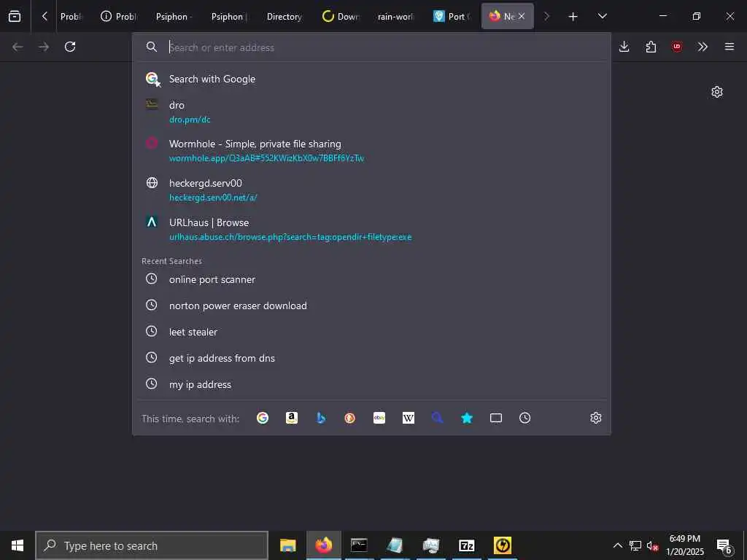Search this time with Google engine icon
Viewport: 747px width, 560px height.
tap(263, 418)
